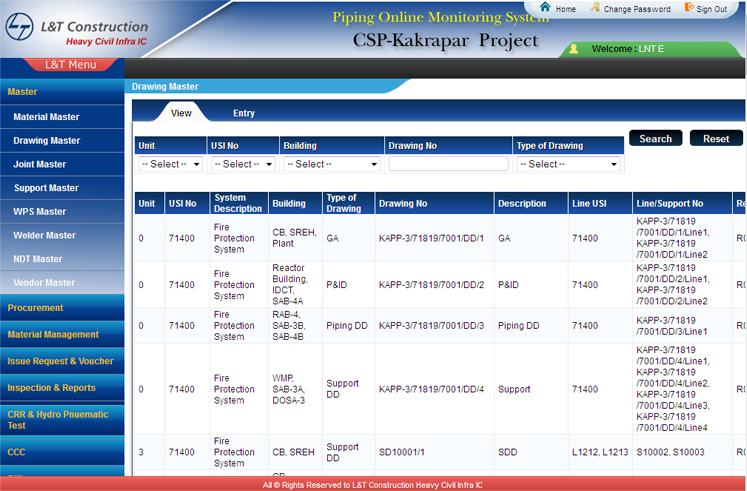Switch to the Entry tab
This screenshot has height=491, width=747.
pos(244,113)
